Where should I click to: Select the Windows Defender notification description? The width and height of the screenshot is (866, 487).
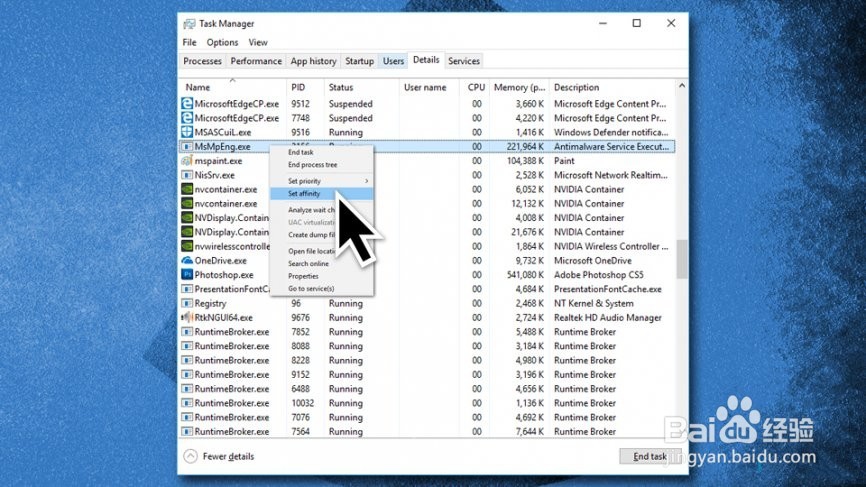(x=611, y=132)
